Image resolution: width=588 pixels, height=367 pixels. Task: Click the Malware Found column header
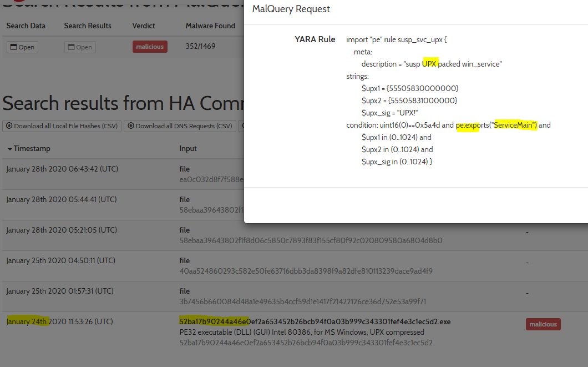(x=210, y=26)
